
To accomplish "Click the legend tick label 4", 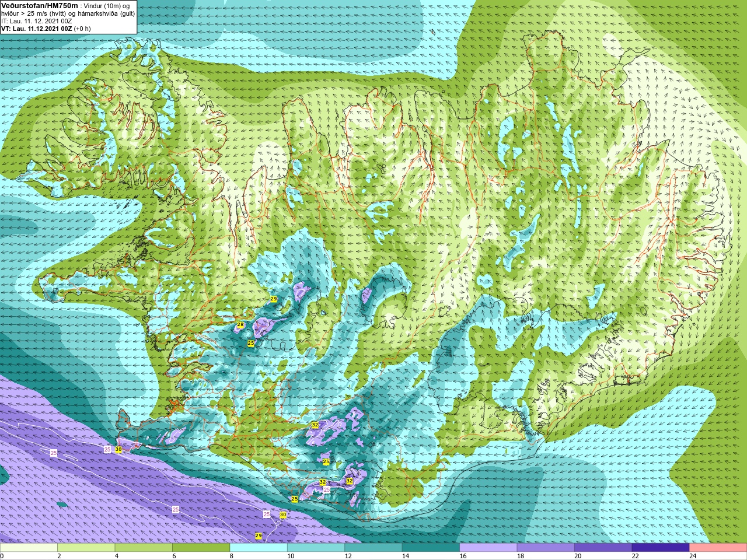I will point(116,556).
